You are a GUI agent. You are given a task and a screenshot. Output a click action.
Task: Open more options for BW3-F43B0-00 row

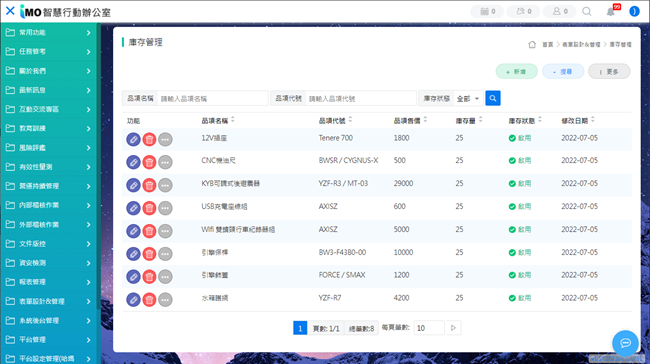[x=165, y=254]
